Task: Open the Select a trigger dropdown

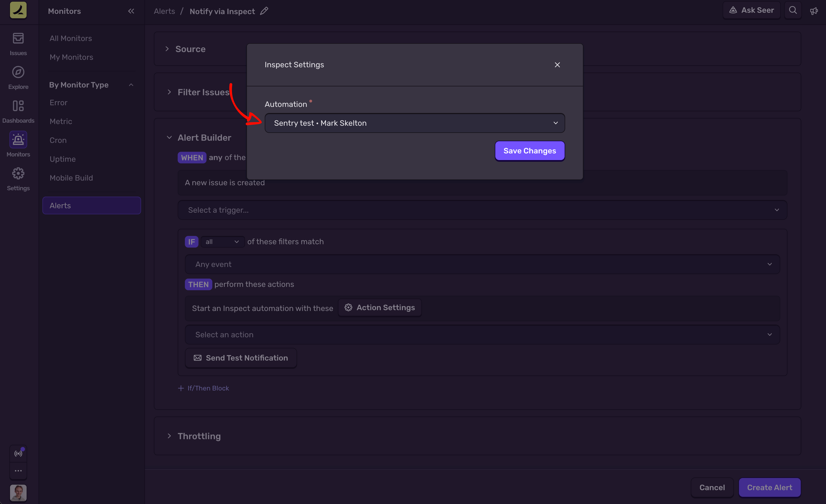Action: click(482, 210)
